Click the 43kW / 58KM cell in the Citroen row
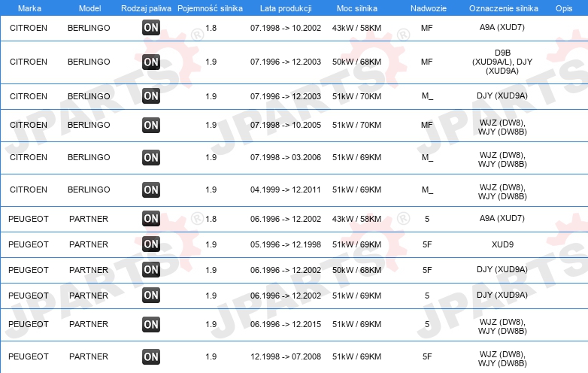This screenshot has width=588, height=373. [x=356, y=28]
